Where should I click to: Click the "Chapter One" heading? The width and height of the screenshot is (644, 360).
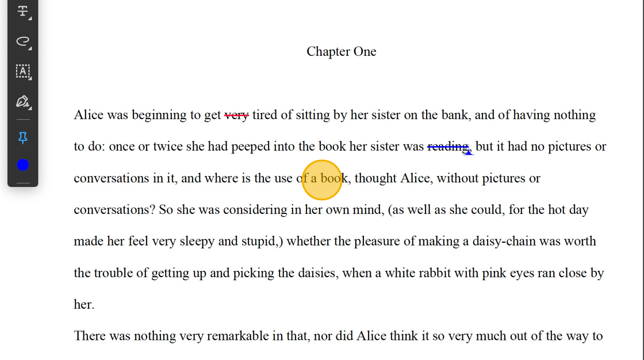[342, 51]
